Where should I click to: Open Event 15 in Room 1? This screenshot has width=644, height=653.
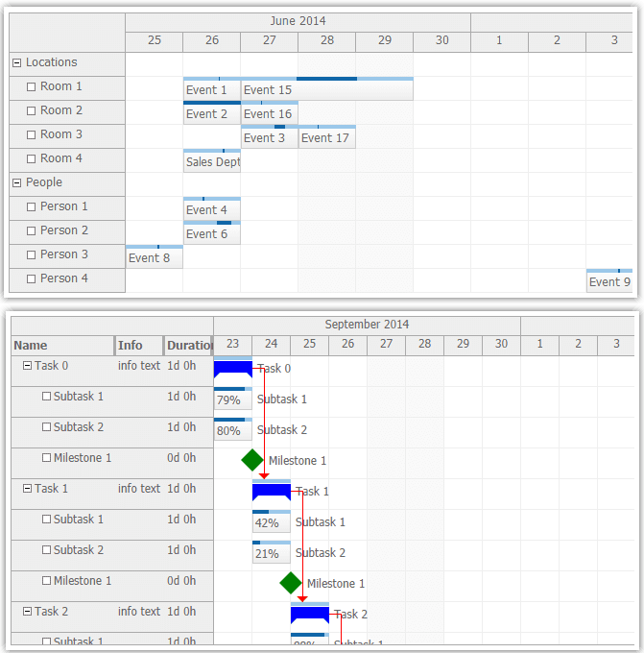pos(326,90)
